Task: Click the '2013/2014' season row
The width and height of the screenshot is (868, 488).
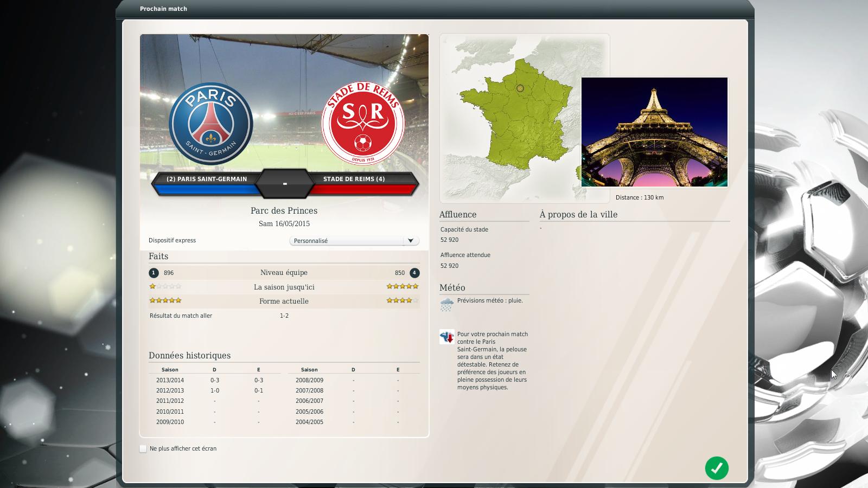Action: (x=215, y=380)
